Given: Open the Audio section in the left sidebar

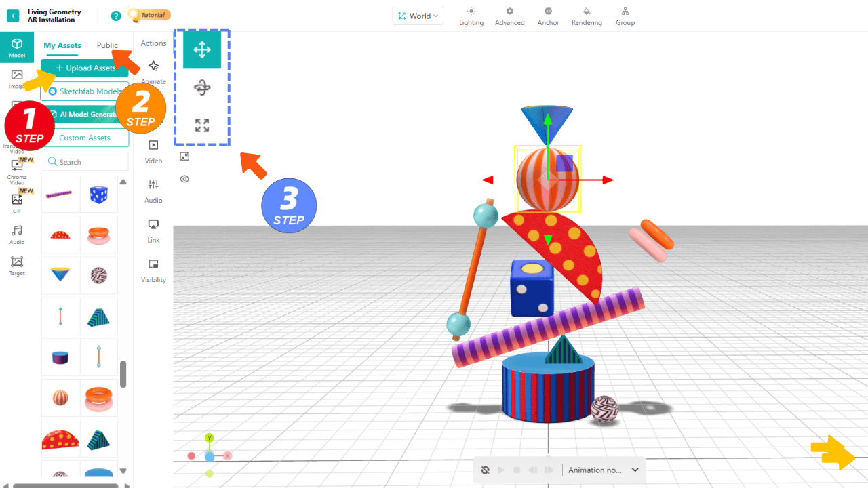Looking at the screenshot, I should click(x=17, y=235).
